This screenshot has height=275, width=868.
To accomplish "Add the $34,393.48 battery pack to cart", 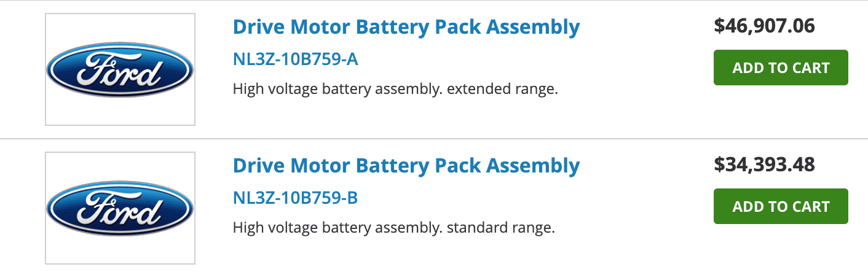I will point(781,206).
